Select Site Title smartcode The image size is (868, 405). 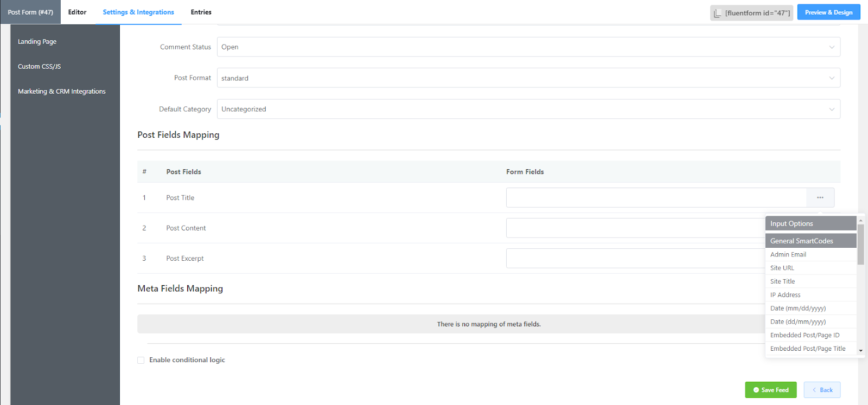tap(811, 281)
